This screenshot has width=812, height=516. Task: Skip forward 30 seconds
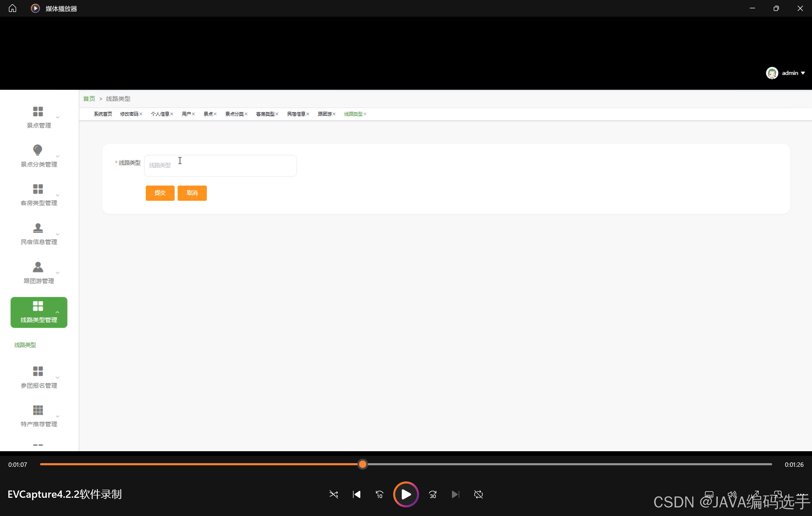coord(433,494)
